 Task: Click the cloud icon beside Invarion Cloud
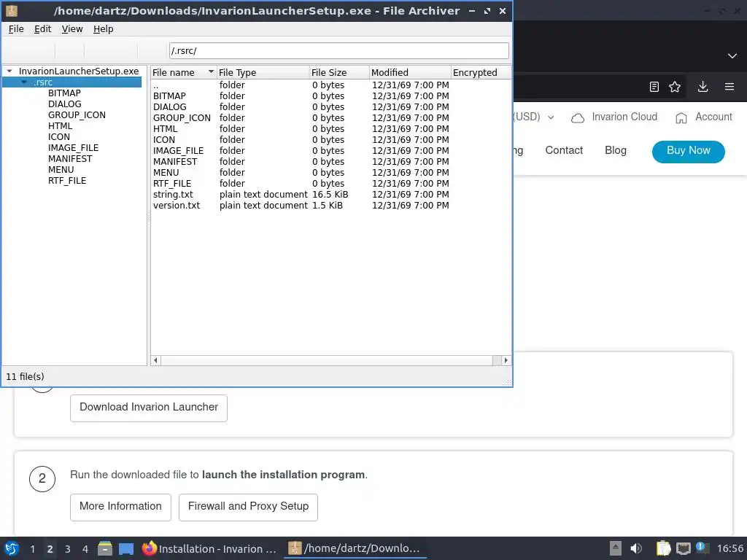coord(578,117)
